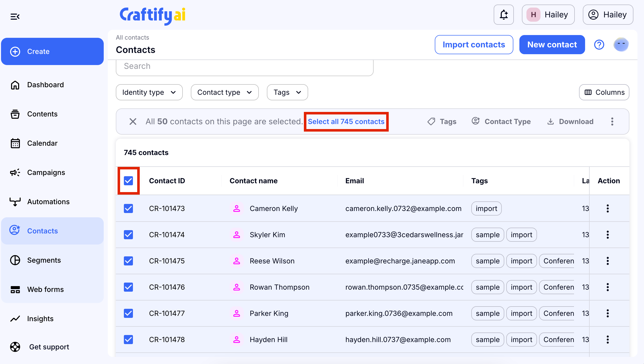Open Contents in sidebar
The height and width of the screenshot is (364, 644).
pos(52,114)
